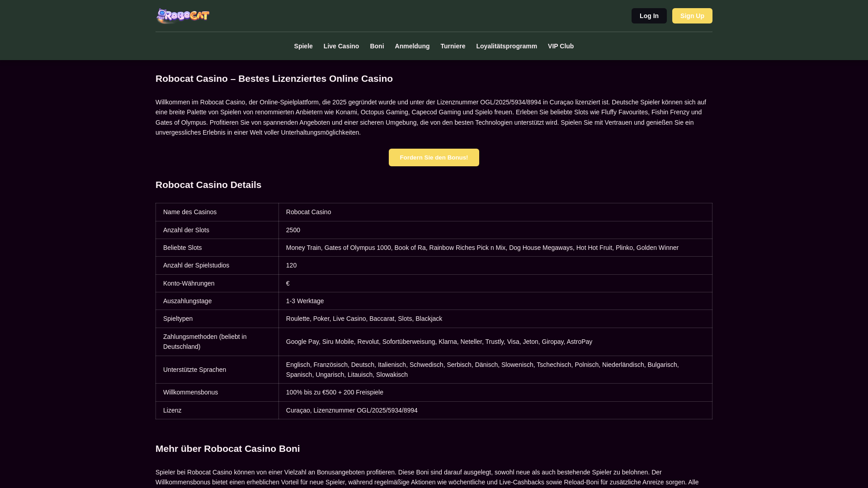Click the Konto-Währungen label
Viewport: 868px width, 488px height.
pos(189,283)
